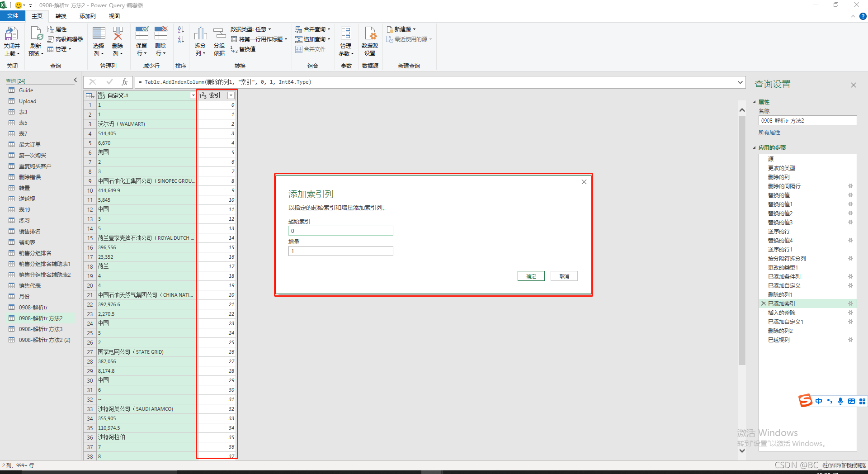Expand the formula bar with the chevron

coord(740,82)
